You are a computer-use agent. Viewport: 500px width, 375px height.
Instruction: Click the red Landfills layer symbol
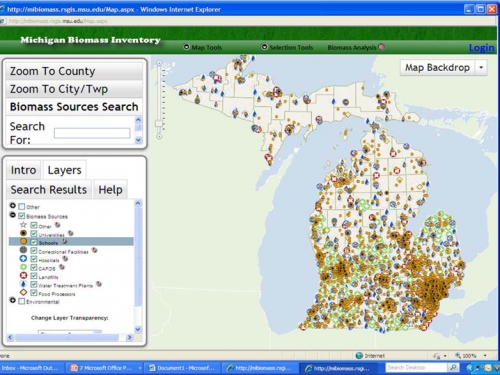[23, 275]
